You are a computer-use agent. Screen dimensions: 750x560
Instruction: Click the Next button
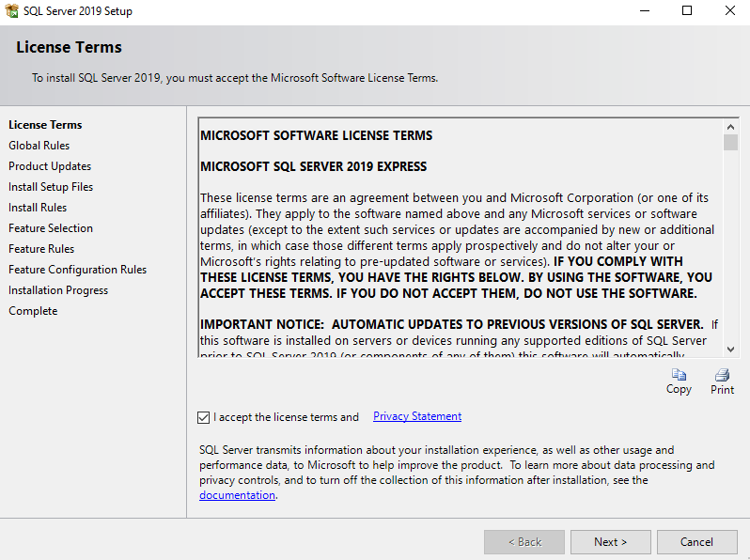[610, 542]
